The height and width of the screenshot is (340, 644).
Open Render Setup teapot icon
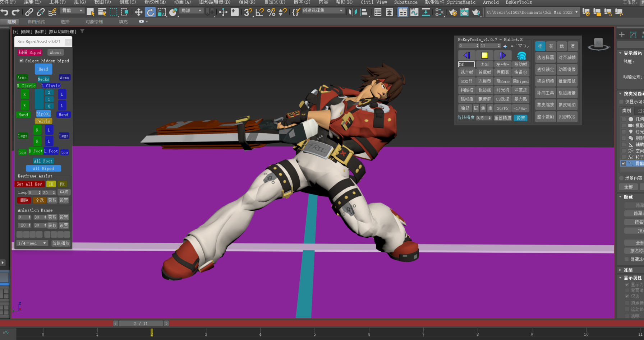[x=453, y=12]
